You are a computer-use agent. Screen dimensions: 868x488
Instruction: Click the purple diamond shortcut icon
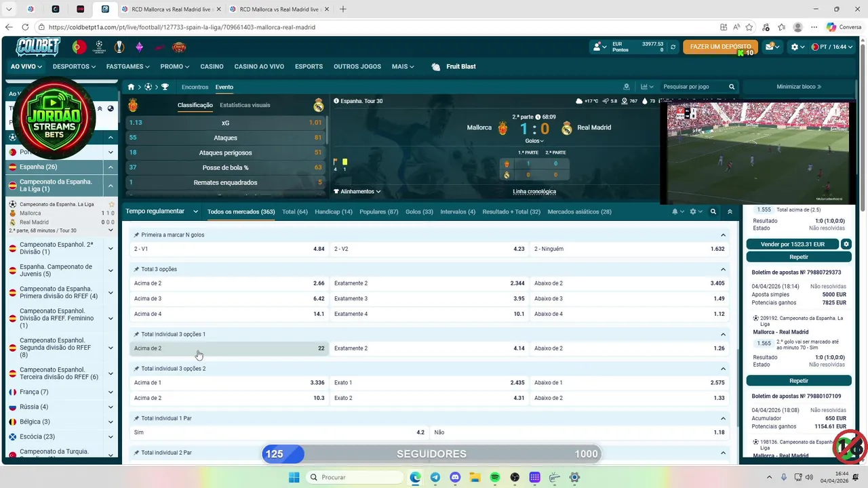[139, 47]
